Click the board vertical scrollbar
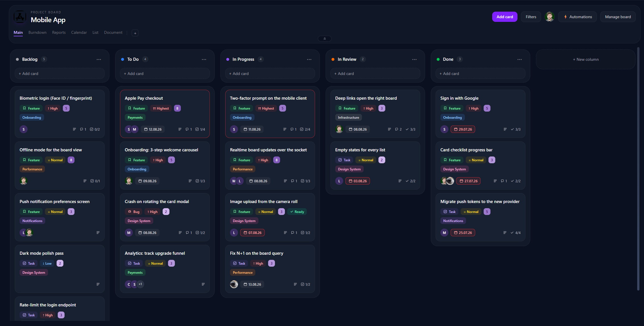The image size is (644, 326). coord(638,169)
